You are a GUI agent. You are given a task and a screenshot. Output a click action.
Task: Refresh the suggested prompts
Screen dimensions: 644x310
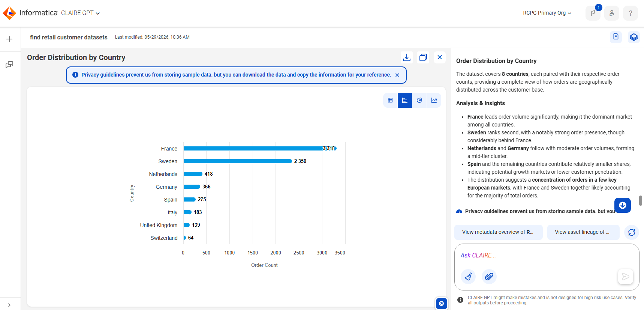pos(632,232)
